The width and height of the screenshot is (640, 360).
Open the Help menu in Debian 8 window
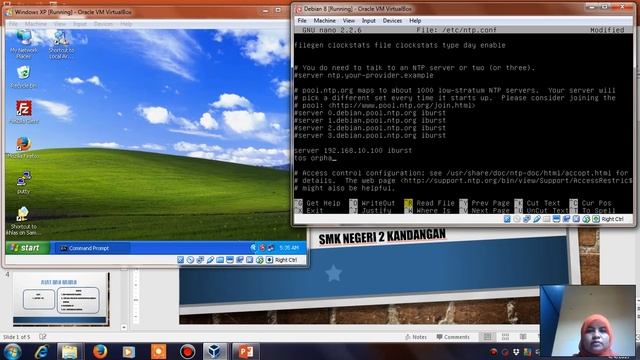click(x=415, y=20)
